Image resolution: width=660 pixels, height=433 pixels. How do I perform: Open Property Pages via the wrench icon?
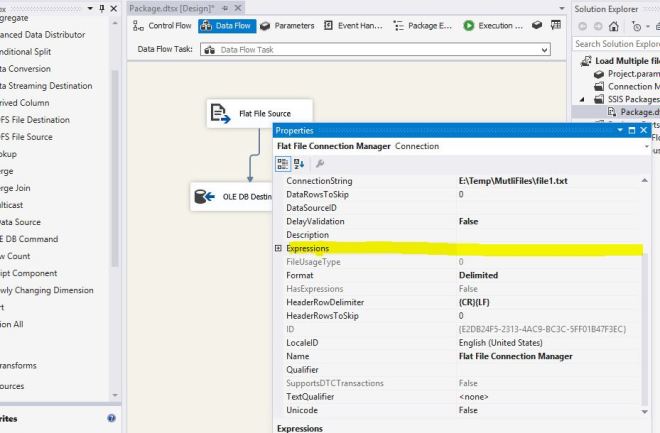pyautogui.click(x=319, y=163)
